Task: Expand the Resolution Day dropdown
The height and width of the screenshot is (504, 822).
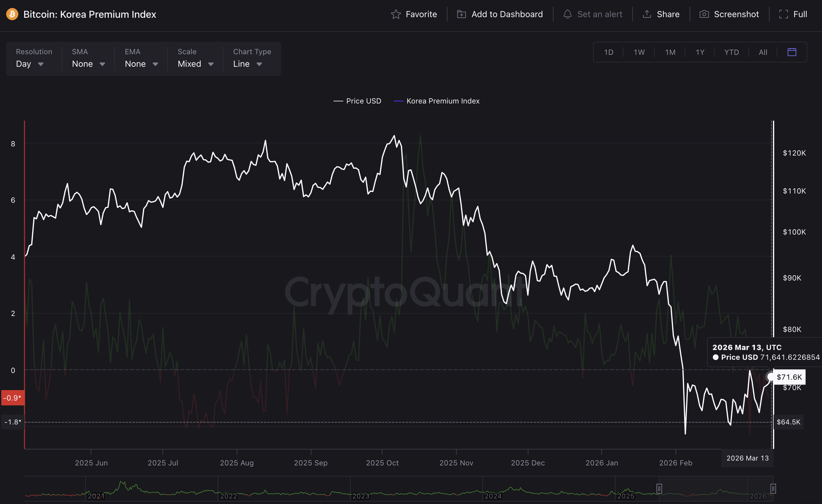Action: click(x=30, y=64)
